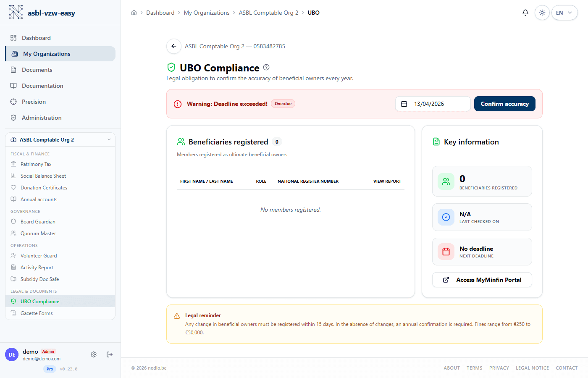The image size is (588, 378).
Task: Open the EN language dropdown
Action: [x=564, y=13]
